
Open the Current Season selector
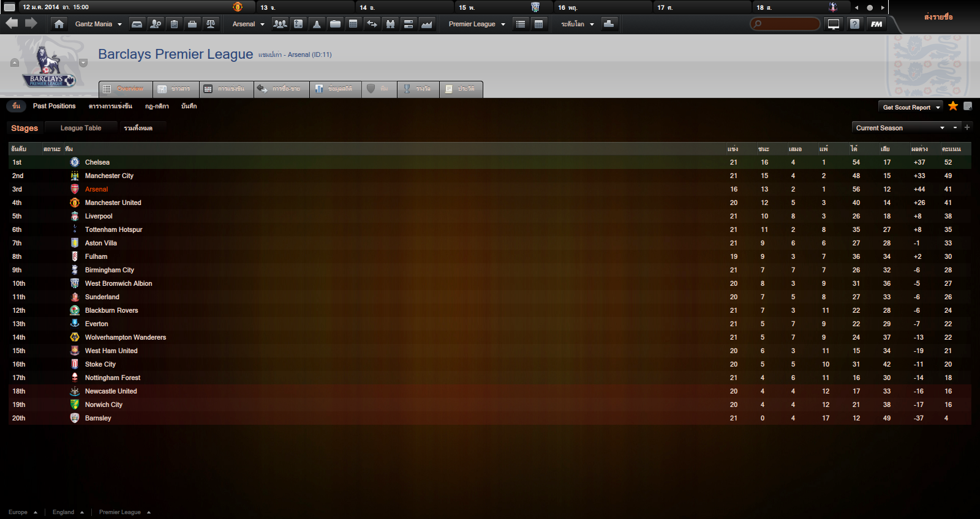[x=900, y=128]
